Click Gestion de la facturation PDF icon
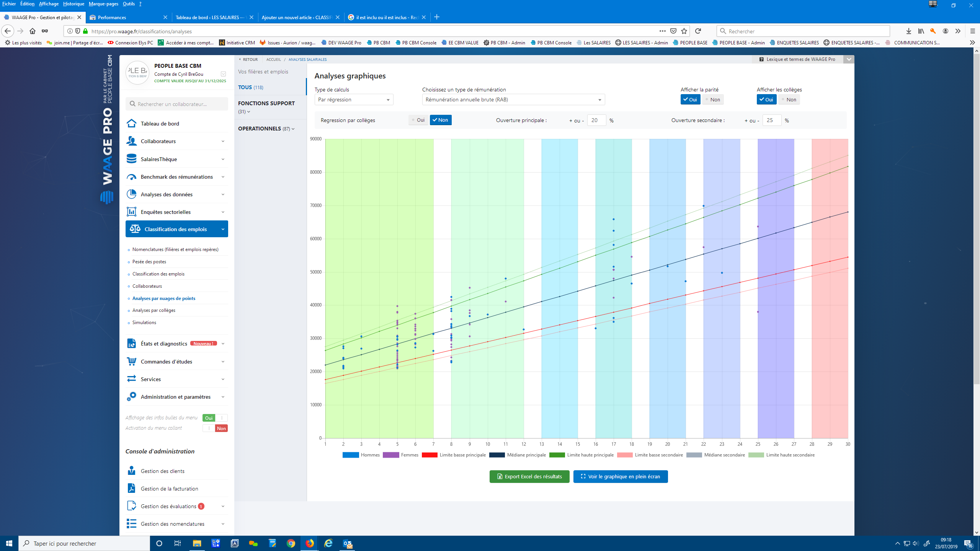Screen dimensions: 980x551 click(x=131, y=488)
